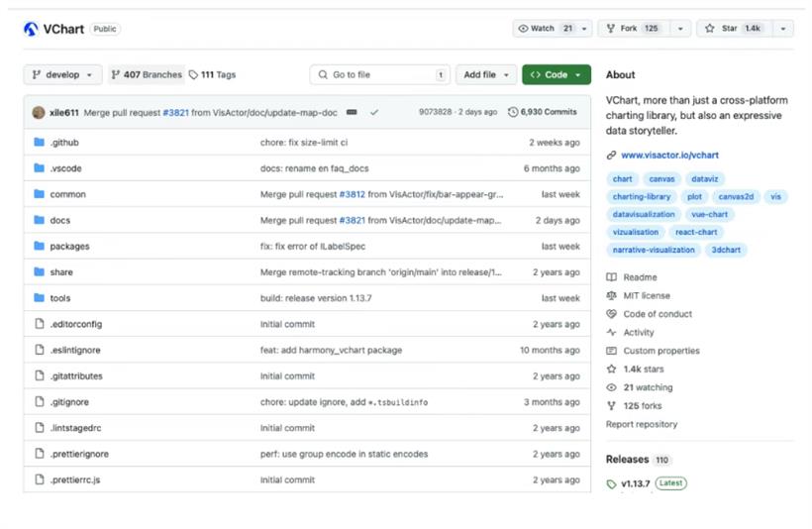
Task: Open the Releases 110 heading
Action: (x=638, y=459)
